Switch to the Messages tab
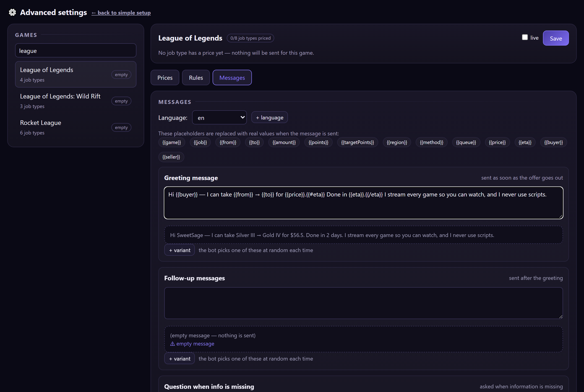 point(232,77)
